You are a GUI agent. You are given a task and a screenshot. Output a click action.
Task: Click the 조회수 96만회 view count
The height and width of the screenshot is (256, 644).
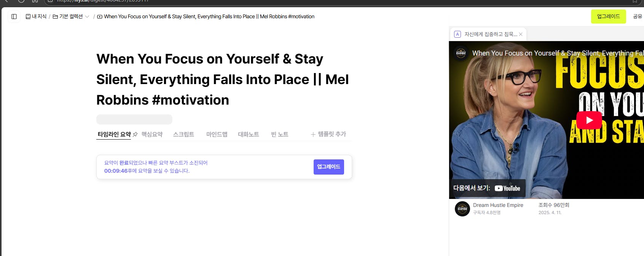click(x=554, y=205)
